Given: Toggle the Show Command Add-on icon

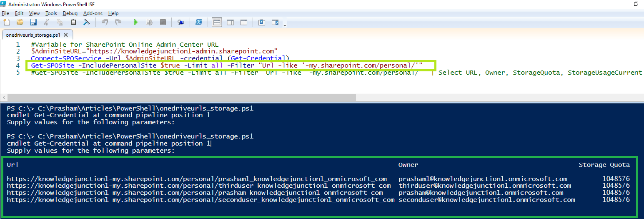Looking at the screenshot, I should coord(275,22).
